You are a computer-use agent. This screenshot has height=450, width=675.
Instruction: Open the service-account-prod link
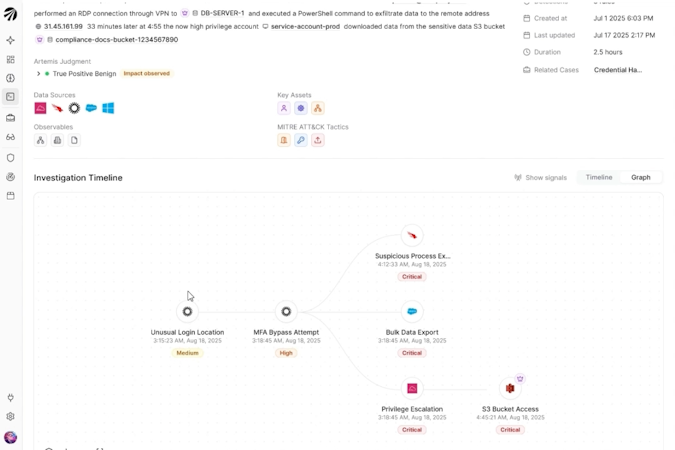click(305, 26)
